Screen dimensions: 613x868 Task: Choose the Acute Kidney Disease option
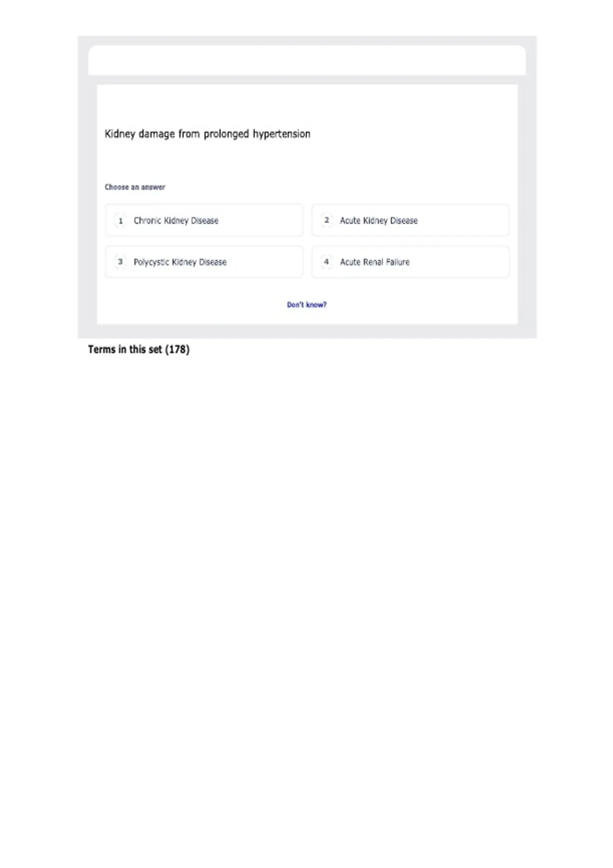tap(410, 221)
